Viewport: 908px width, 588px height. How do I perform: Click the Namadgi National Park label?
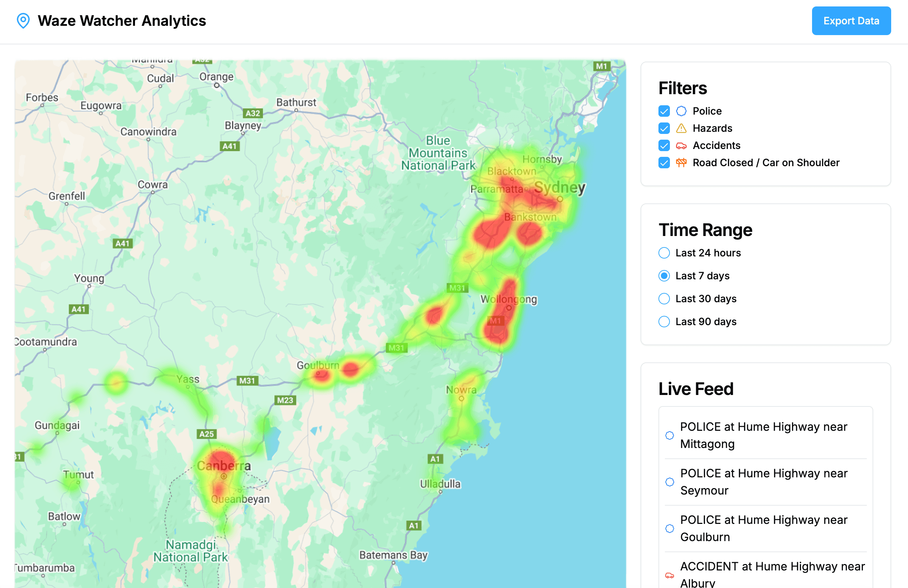(191, 551)
